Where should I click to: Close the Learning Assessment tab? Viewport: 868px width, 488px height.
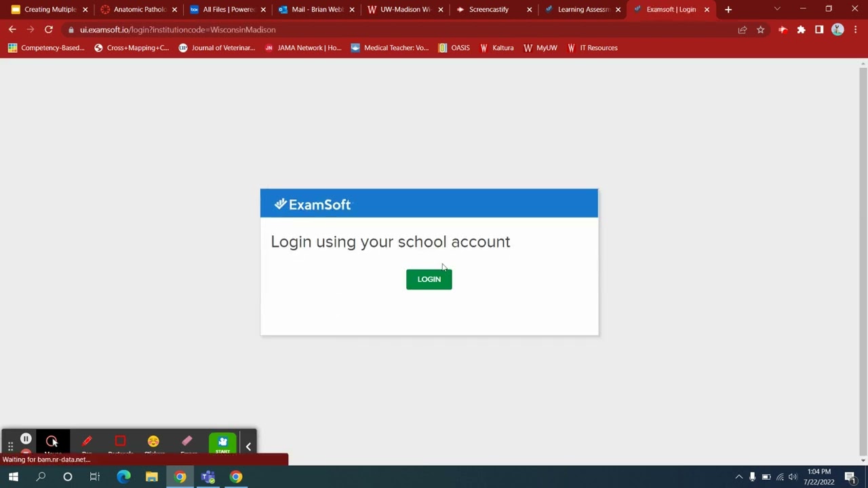tap(618, 9)
